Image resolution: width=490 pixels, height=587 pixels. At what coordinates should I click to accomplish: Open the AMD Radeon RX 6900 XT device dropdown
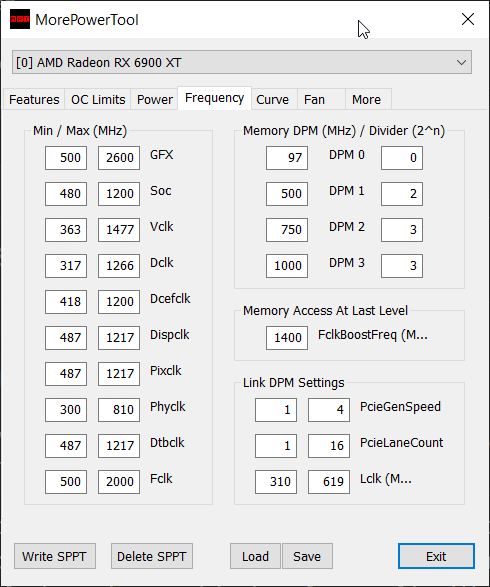click(241, 62)
